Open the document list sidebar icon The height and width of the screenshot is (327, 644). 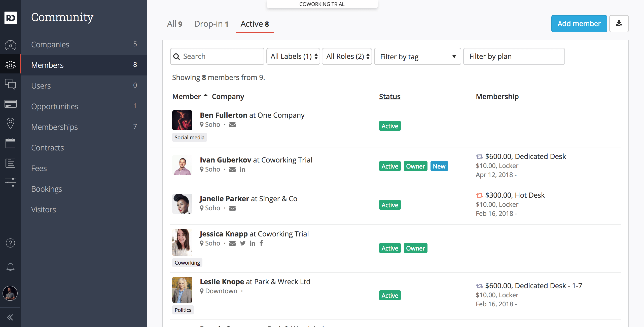[11, 163]
